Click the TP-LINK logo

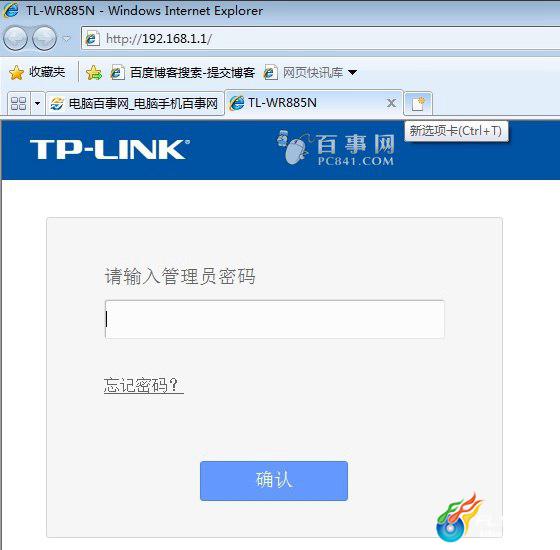click(110, 149)
